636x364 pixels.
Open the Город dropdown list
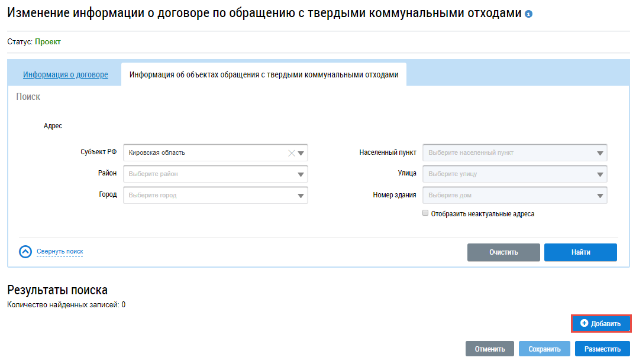(301, 196)
